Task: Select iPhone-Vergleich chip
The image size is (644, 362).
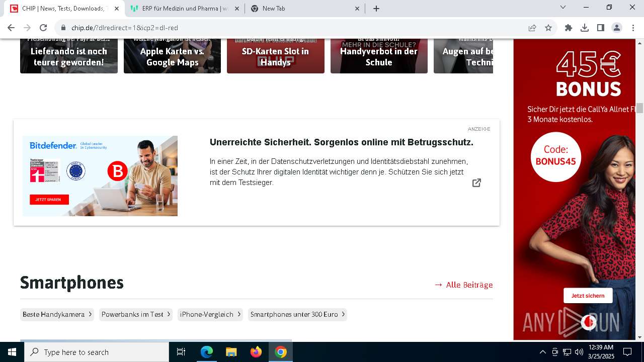Action: tap(210, 314)
